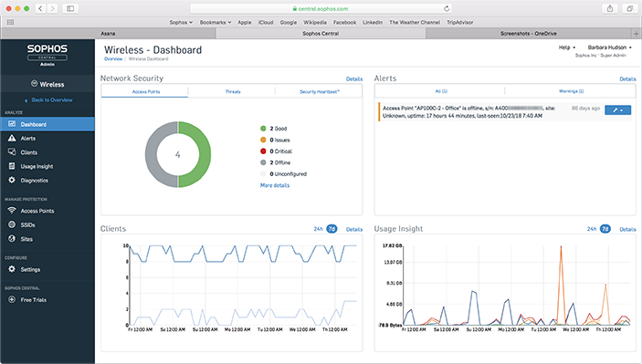Open SSIDs globe icon
The image size is (642, 364).
pos(12,224)
